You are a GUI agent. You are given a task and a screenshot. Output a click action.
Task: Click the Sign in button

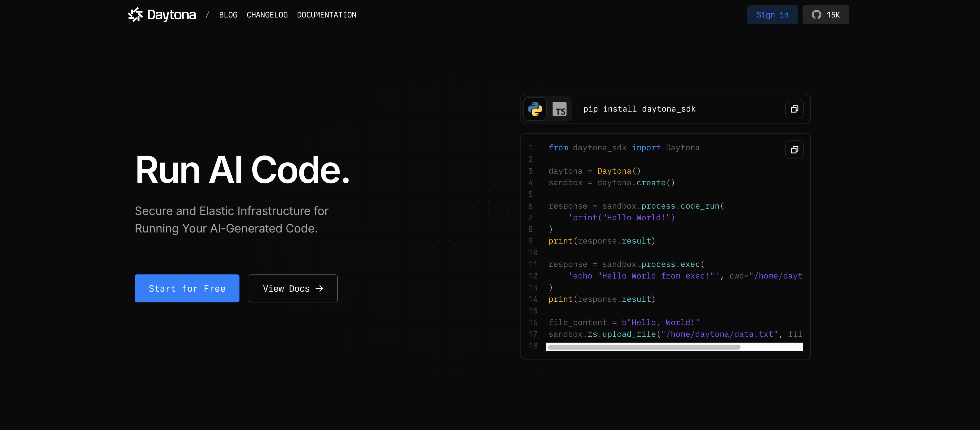pos(772,15)
